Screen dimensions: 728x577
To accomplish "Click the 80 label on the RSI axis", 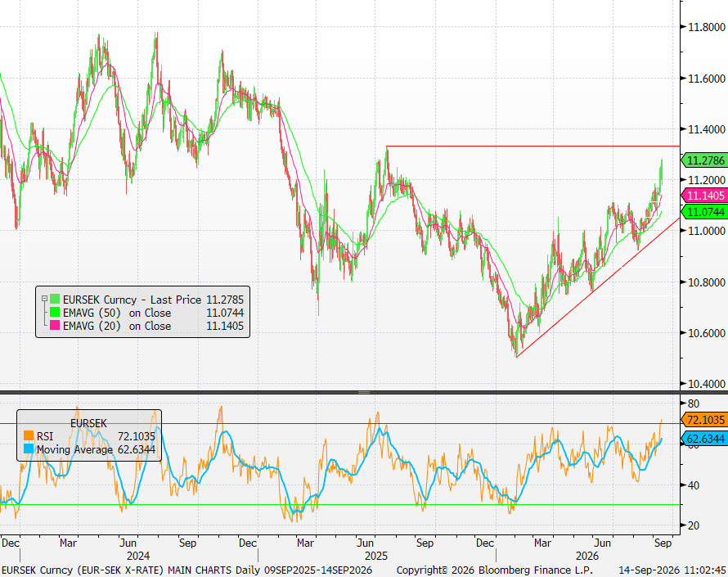I will [x=694, y=403].
